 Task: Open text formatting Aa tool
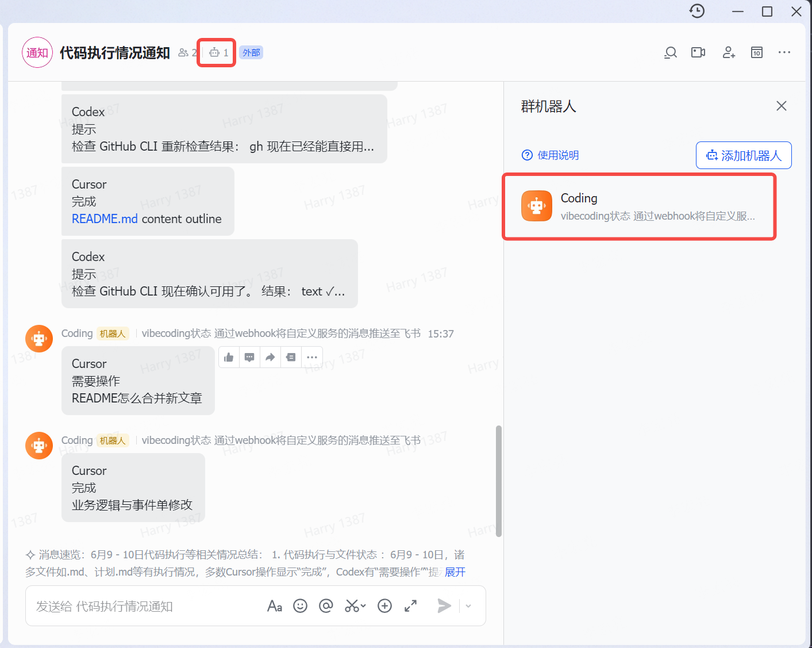[275, 606]
